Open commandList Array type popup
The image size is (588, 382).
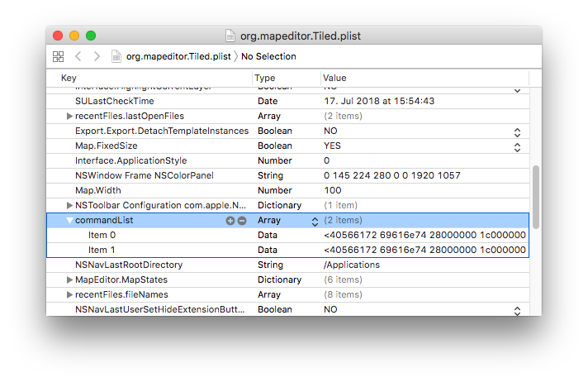pyautogui.click(x=315, y=222)
